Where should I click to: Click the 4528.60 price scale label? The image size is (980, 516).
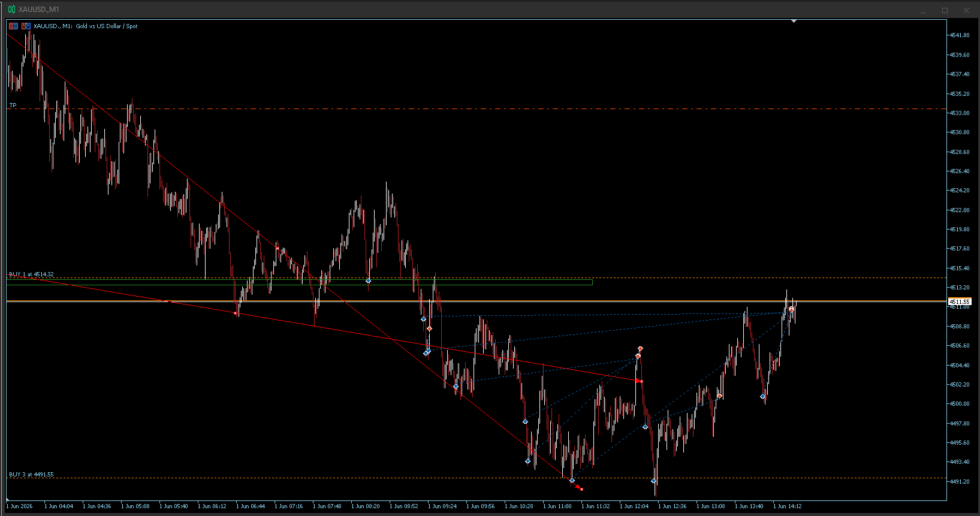coord(960,152)
